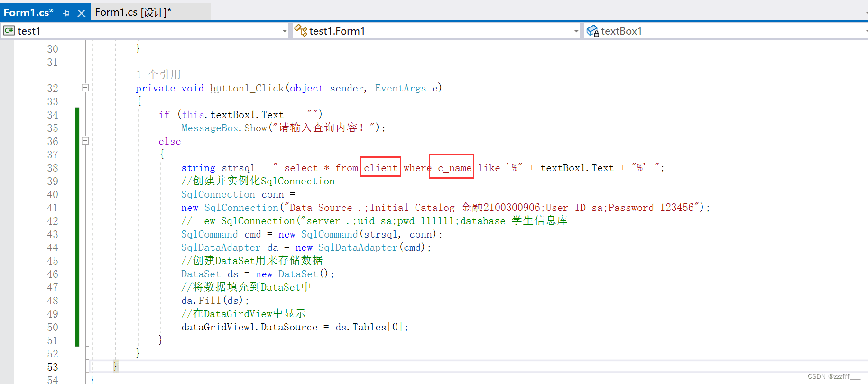Open the textBox1 member dropdown
The height and width of the screenshot is (384, 868).
(866, 31)
